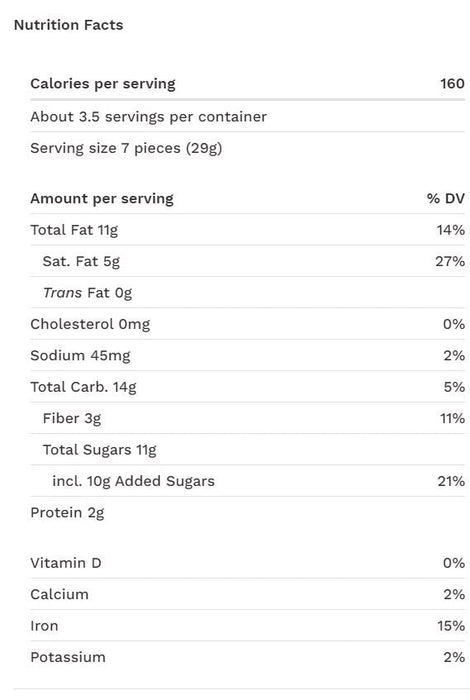Click the Sat. Fat 27% value
The image size is (470, 700).
[x=450, y=261]
